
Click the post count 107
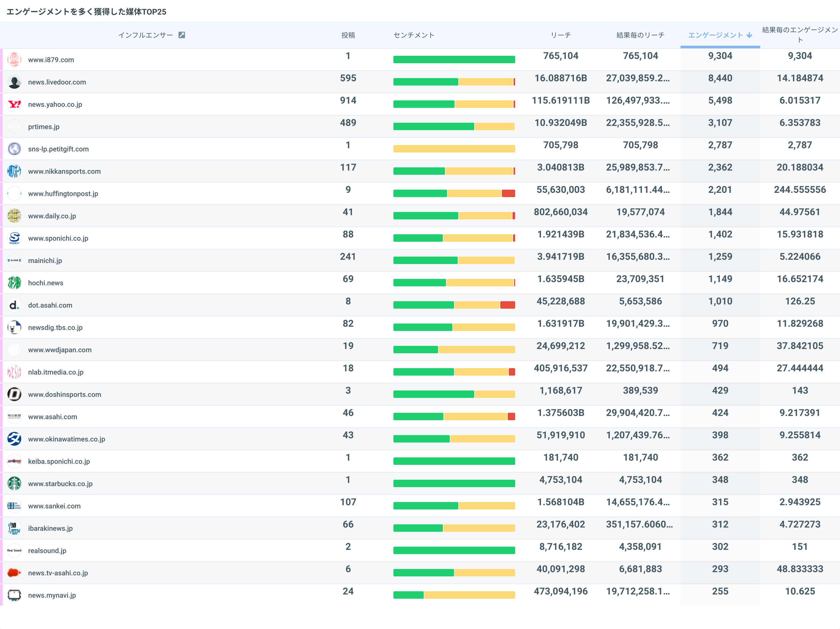coord(348,502)
